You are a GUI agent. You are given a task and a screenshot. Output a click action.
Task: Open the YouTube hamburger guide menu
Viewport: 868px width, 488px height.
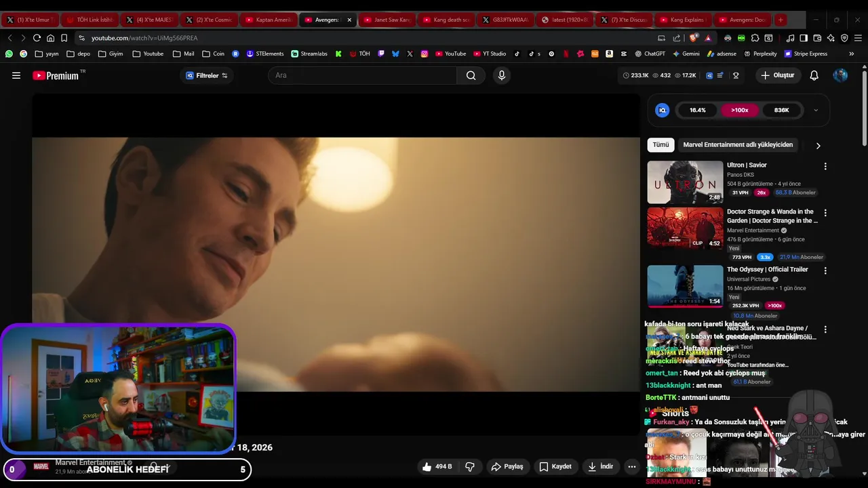click(x=16, y=75)
